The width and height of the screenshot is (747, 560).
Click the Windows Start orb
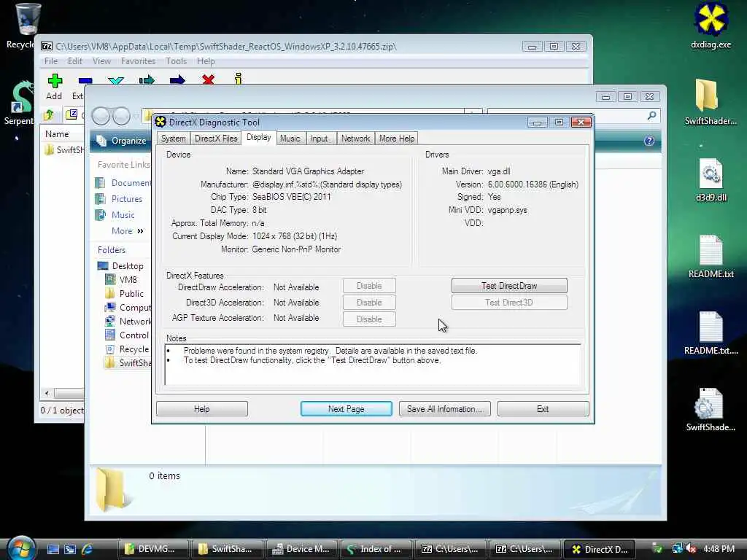[21, 548]
